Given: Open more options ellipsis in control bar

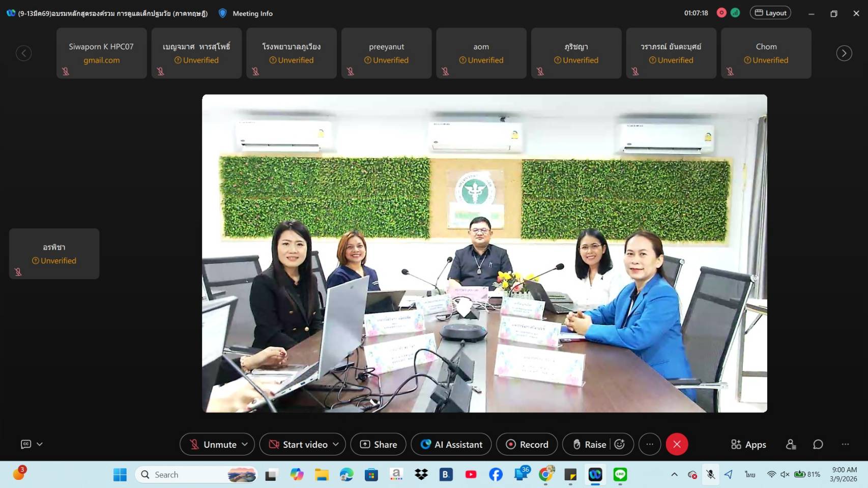Looking at the screenshot, I should click(x=650, y=444).
